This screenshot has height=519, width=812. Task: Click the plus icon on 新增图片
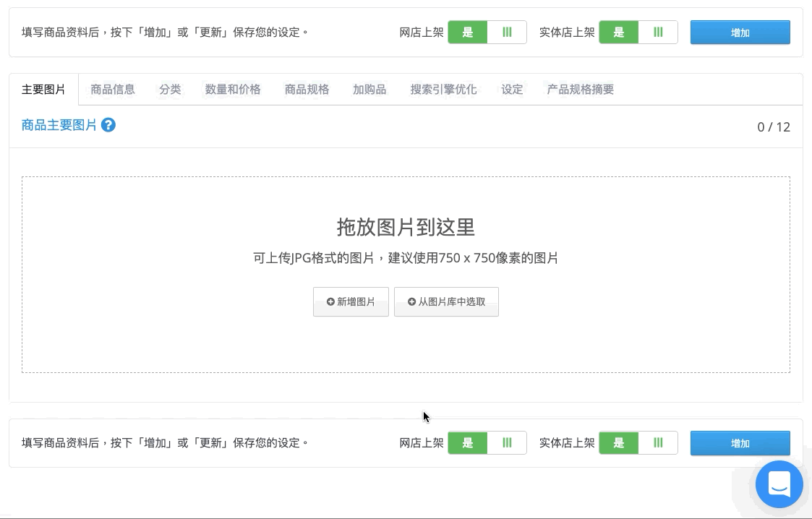(x=330, y=301)
